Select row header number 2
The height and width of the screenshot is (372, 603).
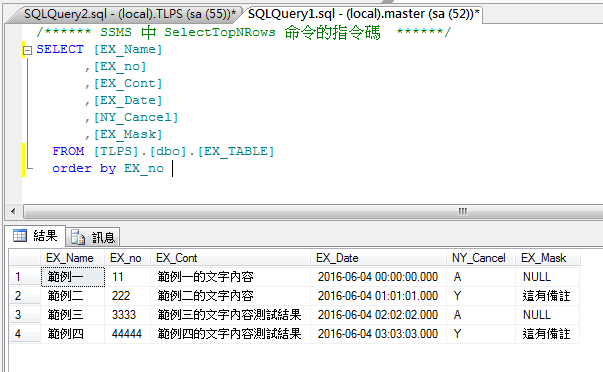click(x=25, y=296)
